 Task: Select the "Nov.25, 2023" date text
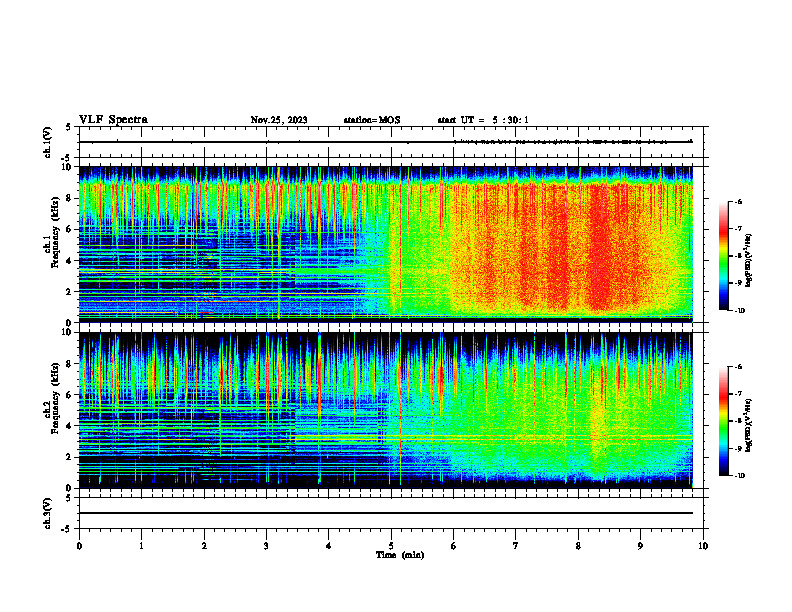279,120
